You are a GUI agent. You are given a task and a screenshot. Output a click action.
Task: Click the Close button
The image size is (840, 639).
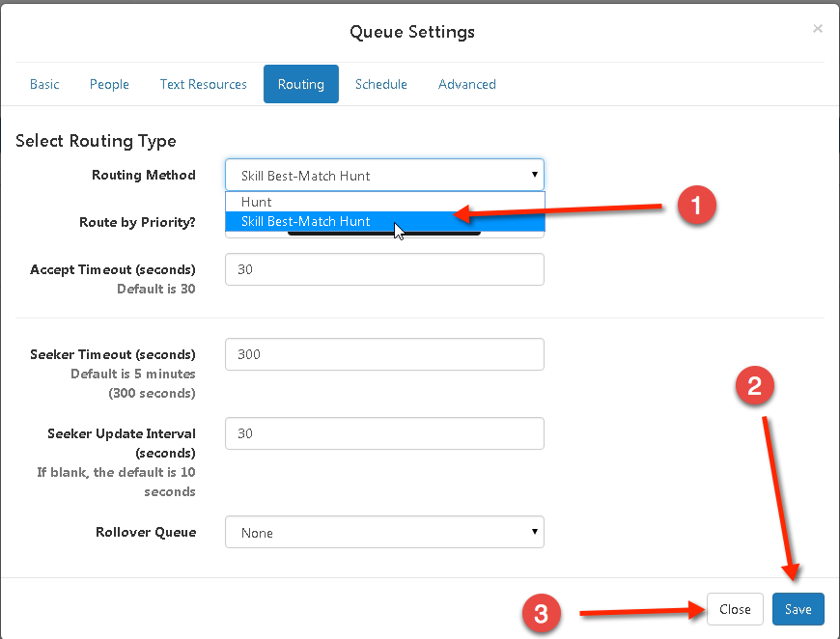coord(735,609)
